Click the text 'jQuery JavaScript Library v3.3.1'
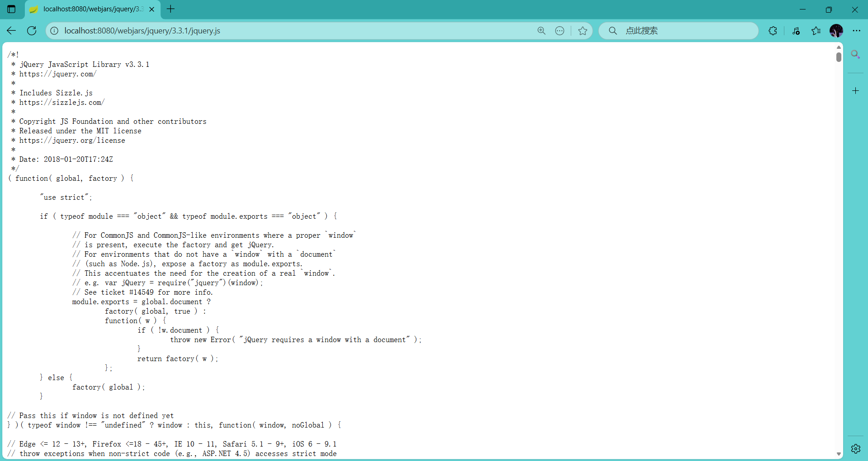 pyautogui.click(x=85, y=64)
